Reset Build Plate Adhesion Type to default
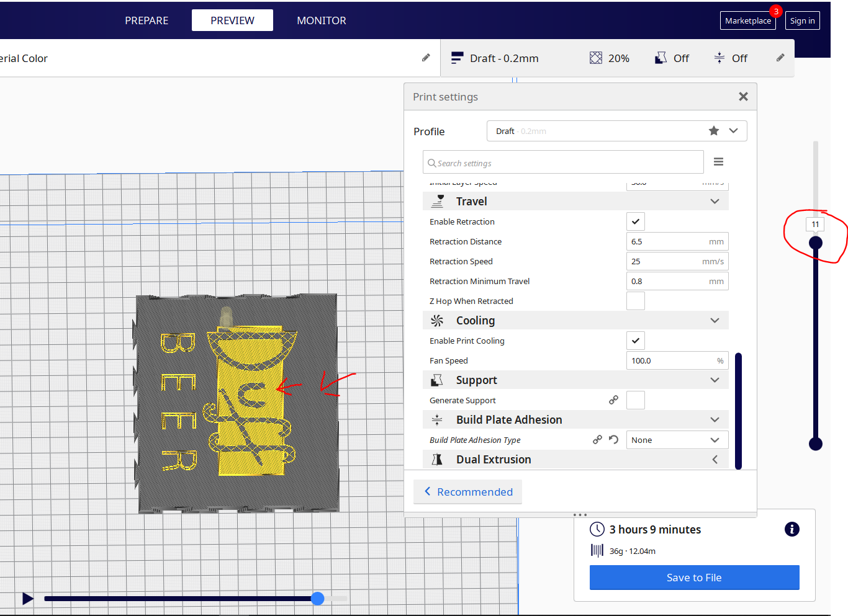This screenshot has height=616, width=848. (613, 440)
